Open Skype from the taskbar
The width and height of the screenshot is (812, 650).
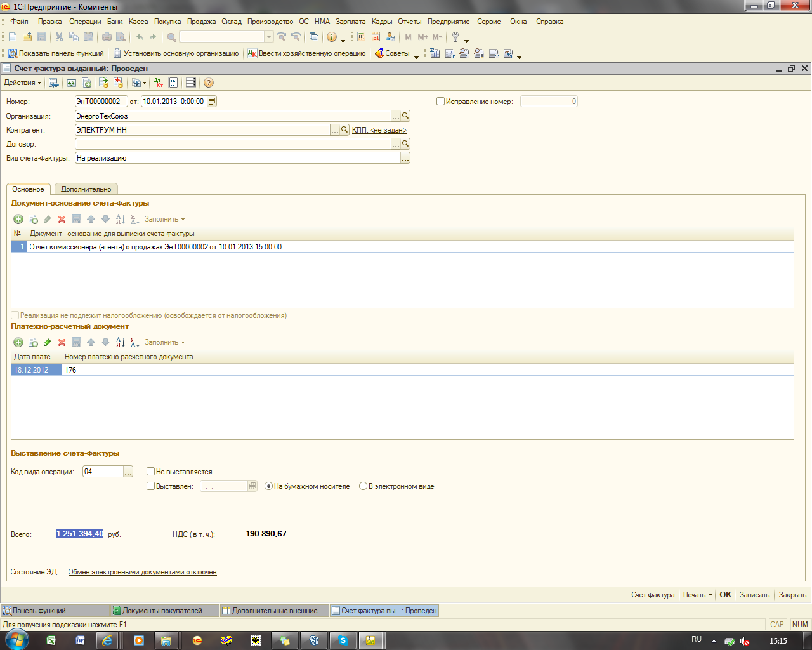[343, 640]
